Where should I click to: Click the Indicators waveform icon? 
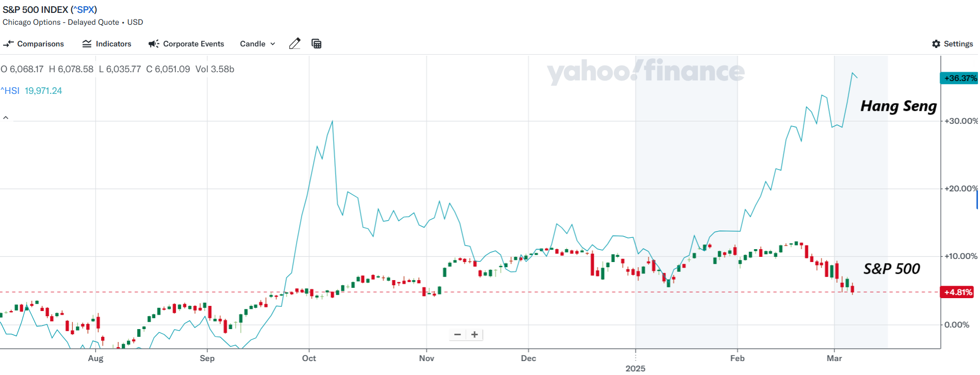[87, 44]
